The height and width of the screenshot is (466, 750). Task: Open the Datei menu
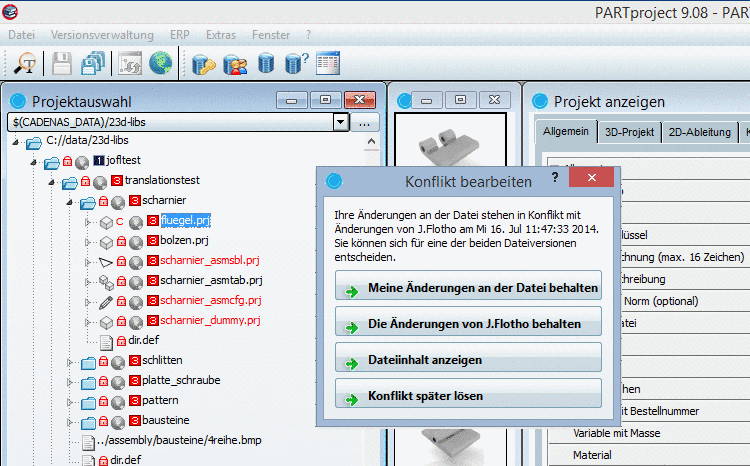tap(22, 35)
